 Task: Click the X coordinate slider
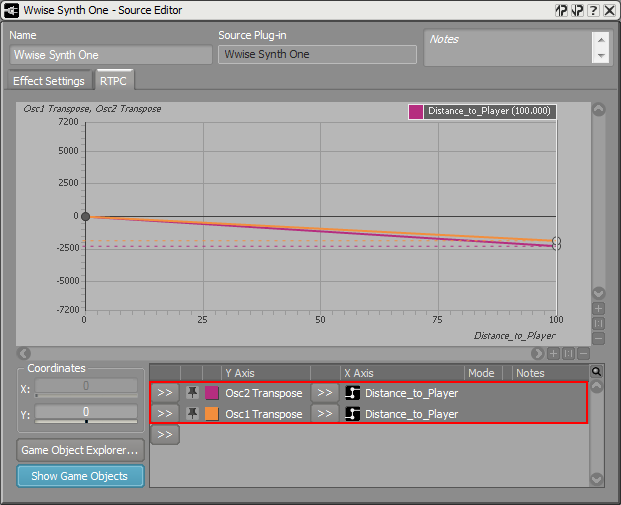[x=86, y=395]
